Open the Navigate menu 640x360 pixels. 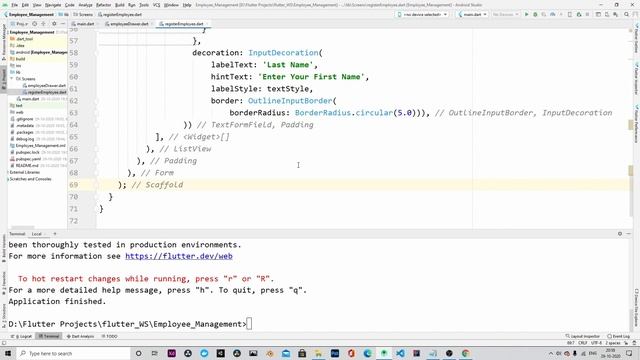(x=53, y=5)
